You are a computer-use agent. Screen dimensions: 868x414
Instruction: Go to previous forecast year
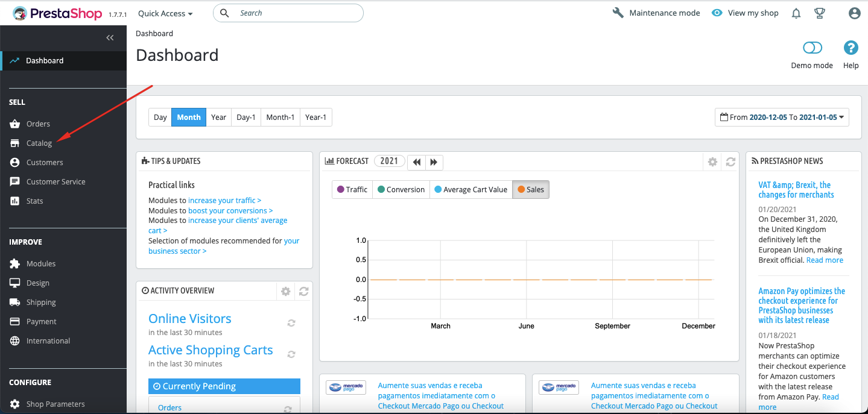click(x=417, y=162)
